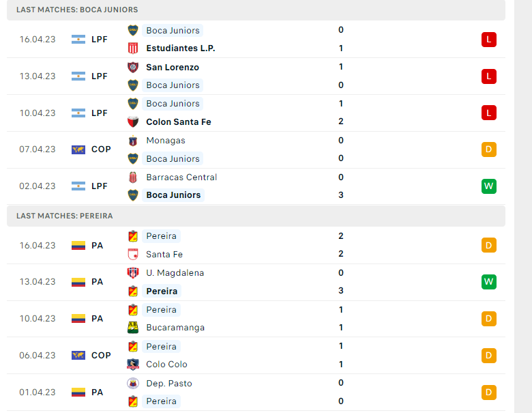Click the Santa Fe club crest

pos(133,255)
